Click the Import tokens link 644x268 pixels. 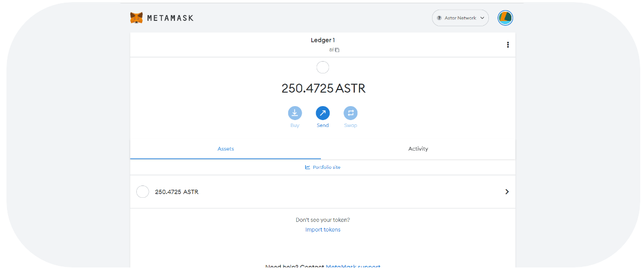click(x=323, y=229)
